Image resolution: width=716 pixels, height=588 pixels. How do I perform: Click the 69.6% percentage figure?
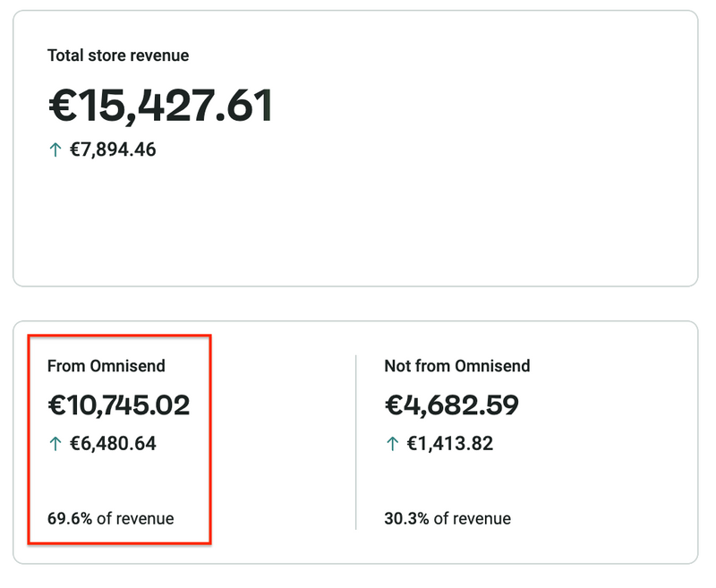pos(70,518)
